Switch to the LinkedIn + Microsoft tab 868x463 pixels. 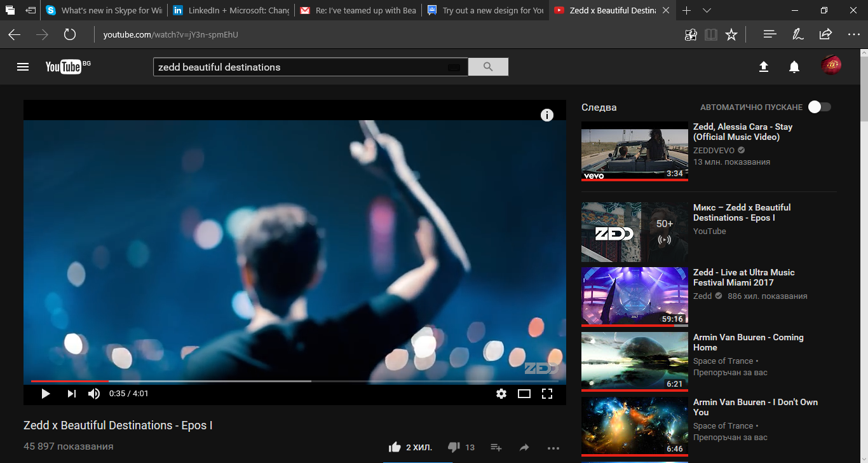click(x=231, y=10)
